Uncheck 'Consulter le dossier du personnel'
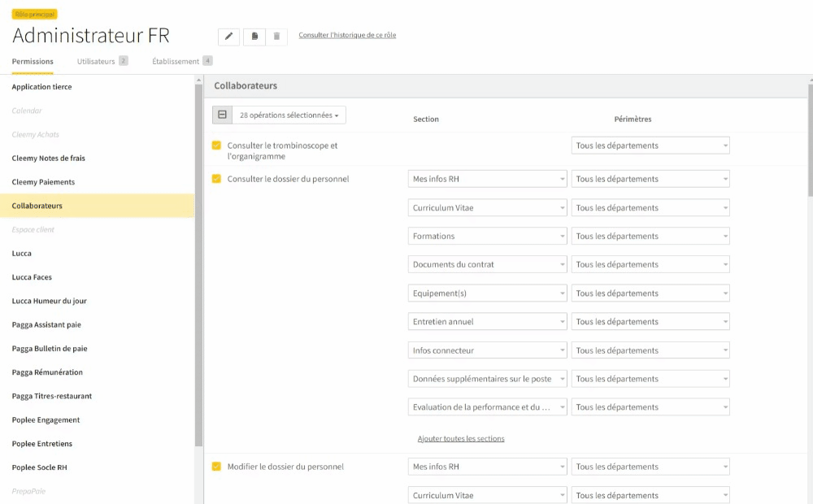Screen dimensions: 813x504 (217, 179)
